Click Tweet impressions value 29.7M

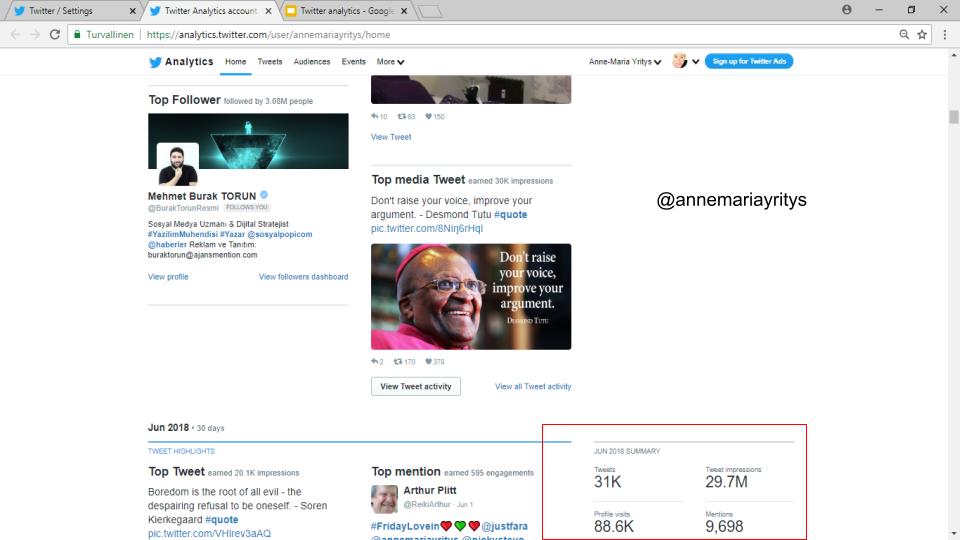[726, 482]
